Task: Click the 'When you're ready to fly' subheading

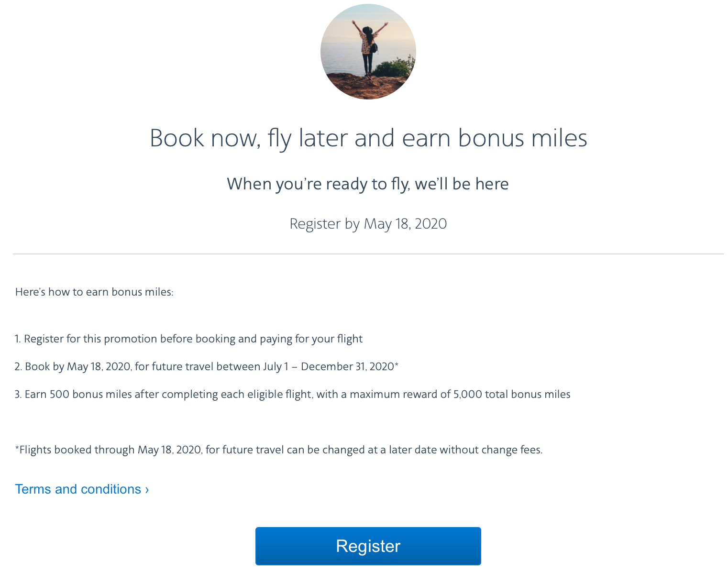Action: click(368, 184)
